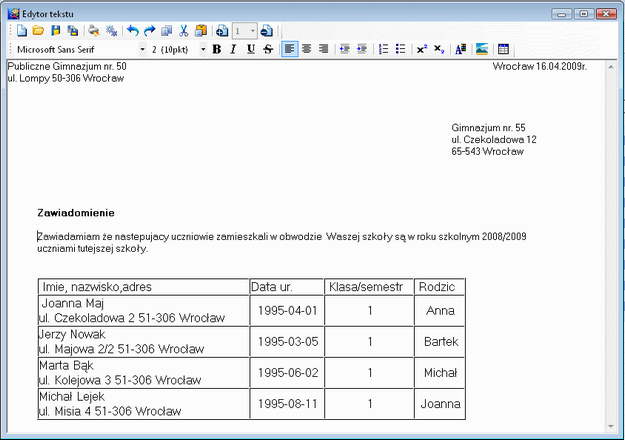Click the line ul. Lompy 50-306 Wrocław
The image size is (625, 440).
(x=66, y=78)
